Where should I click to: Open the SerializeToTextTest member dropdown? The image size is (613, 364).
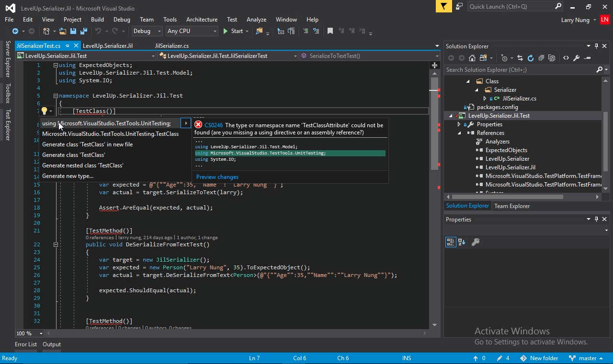(437, 56)
